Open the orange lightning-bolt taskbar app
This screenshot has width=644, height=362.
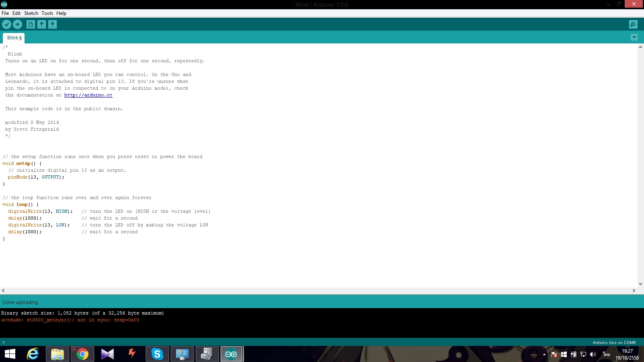coord(132,354)
